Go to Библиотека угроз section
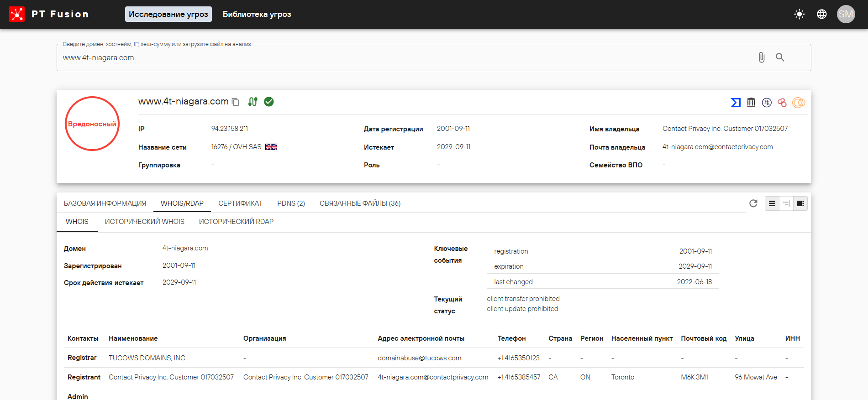 click(257, 14)
